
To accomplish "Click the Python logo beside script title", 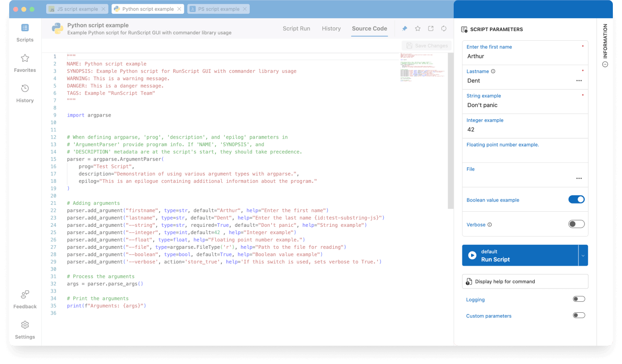I will (57, 28).
